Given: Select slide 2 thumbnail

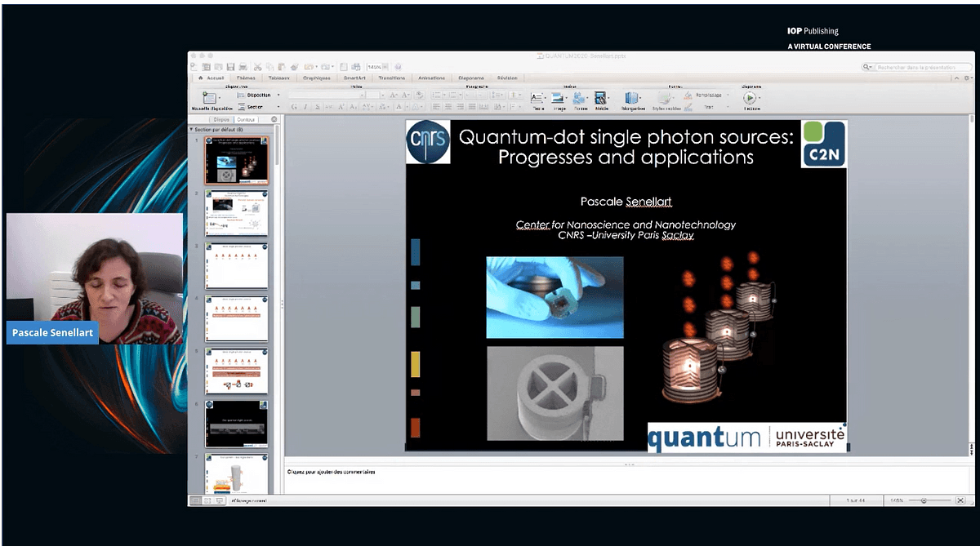Looking at the screenshot, I should tap(236, 213).
